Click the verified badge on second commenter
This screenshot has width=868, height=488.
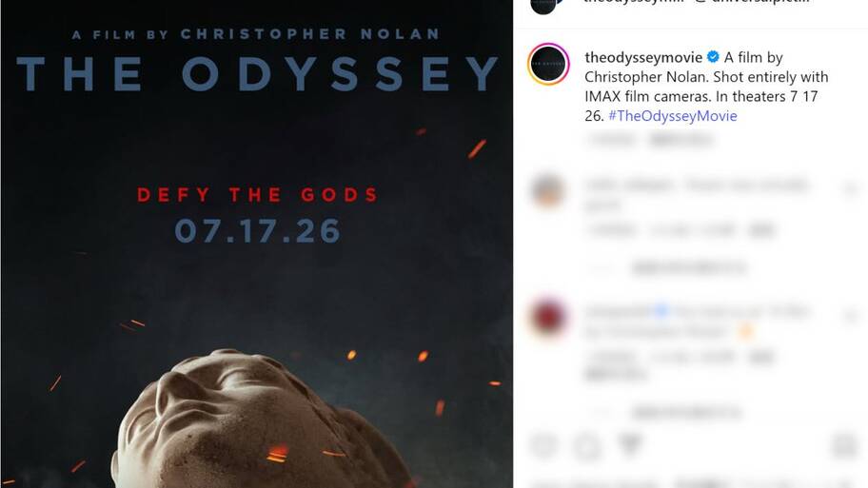[661, 311]
